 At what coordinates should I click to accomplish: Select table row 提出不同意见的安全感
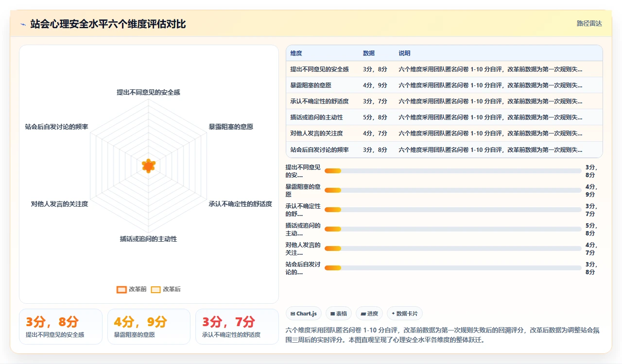[444, 69]
